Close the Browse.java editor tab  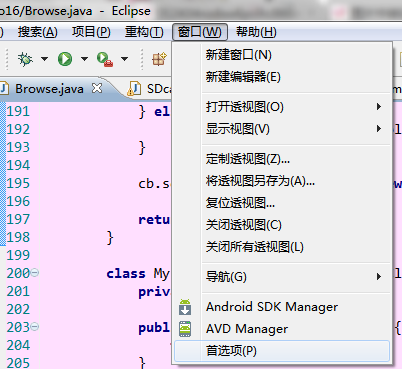tap(97, 88)
